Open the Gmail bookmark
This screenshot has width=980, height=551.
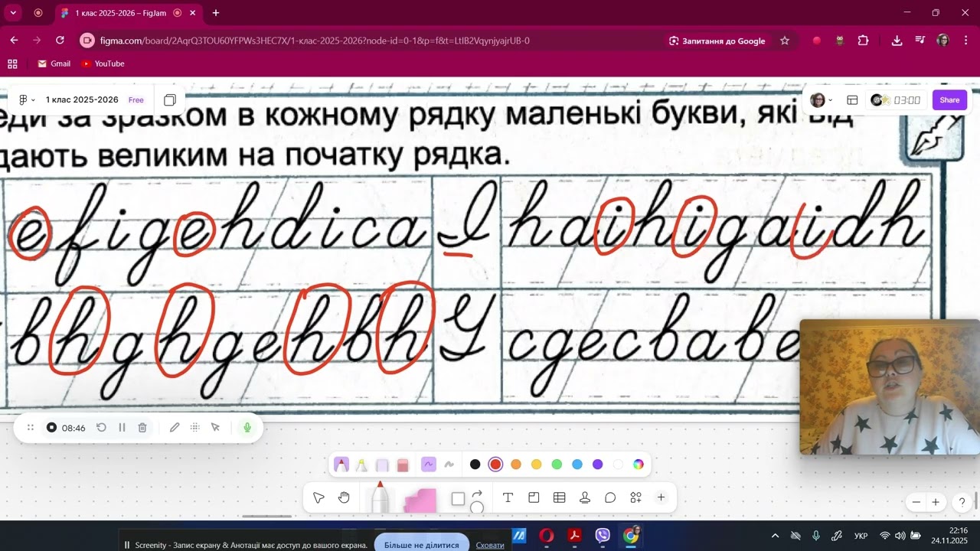(x=54, y=64)
